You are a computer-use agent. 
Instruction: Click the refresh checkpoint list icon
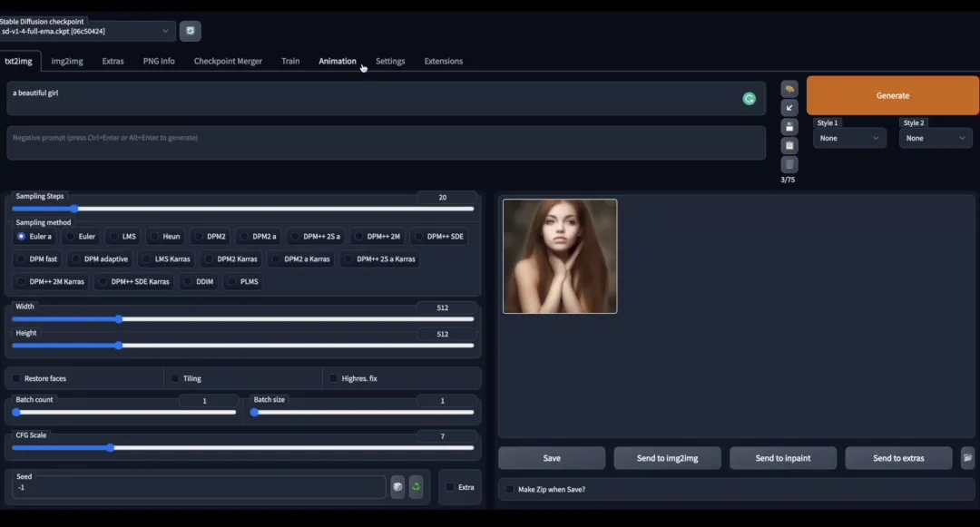click(190, 31)
